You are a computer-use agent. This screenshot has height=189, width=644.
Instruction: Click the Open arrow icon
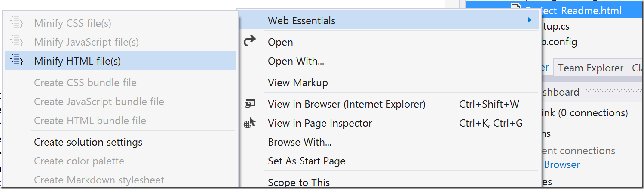pyautogui.click(x=249, y=42)
